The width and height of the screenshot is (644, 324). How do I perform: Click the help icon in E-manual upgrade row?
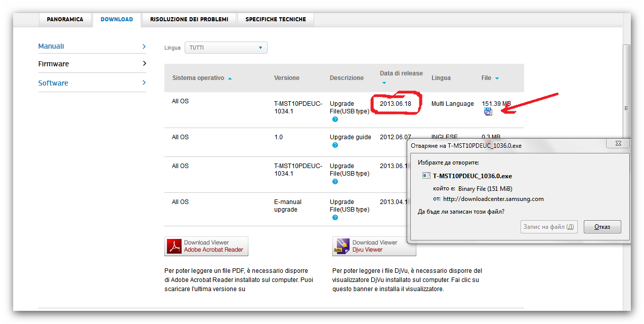click(335, 218)
